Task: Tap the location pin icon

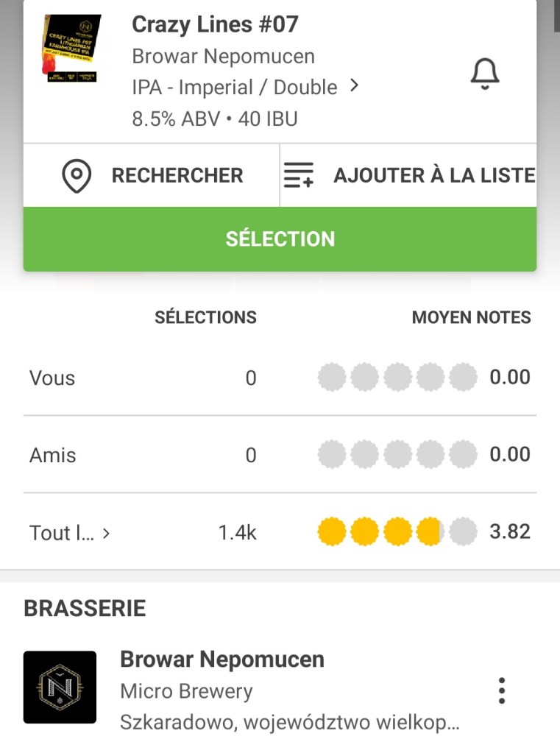Action: [77, 176]
